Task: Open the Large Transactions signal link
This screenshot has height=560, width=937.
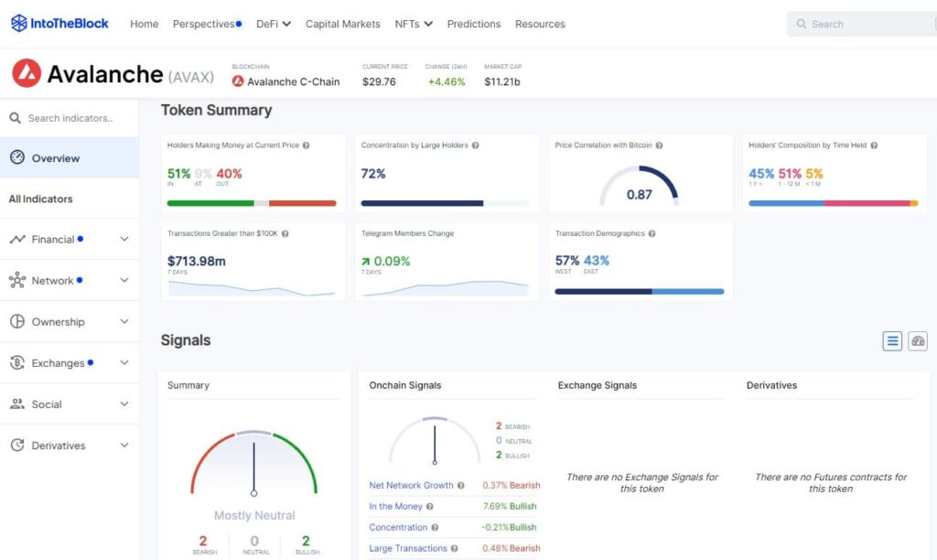Action: point(408,548)
